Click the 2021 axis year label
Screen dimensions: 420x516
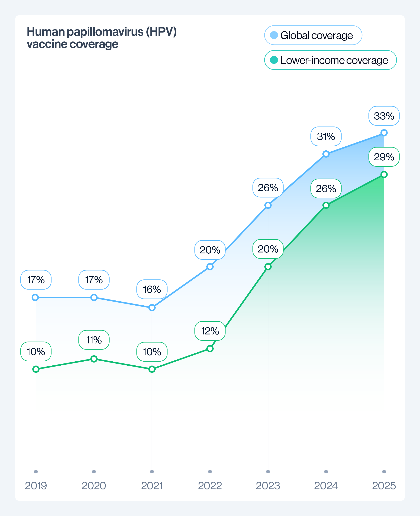[x=152, y=485]
